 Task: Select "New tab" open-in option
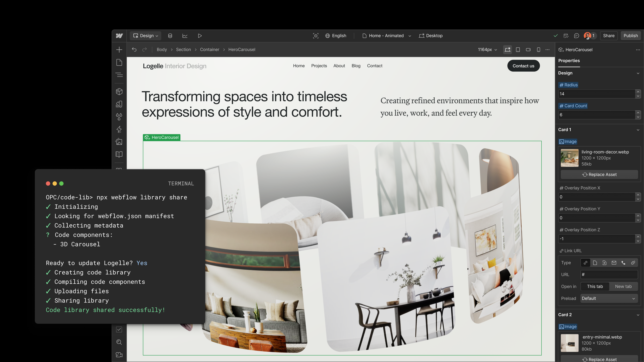pyautogui.click(x=623, y=287)
